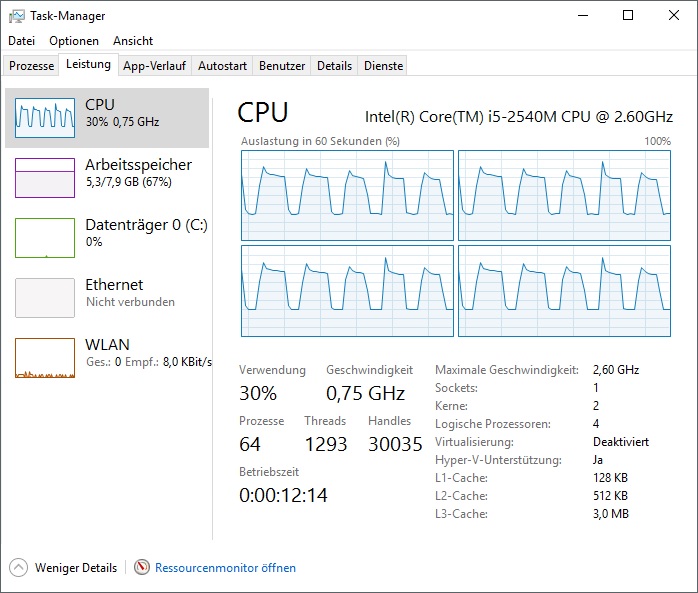Click the Weniger Details button label
The height and width of the screenshot is (593, 698).
point(76,568)
